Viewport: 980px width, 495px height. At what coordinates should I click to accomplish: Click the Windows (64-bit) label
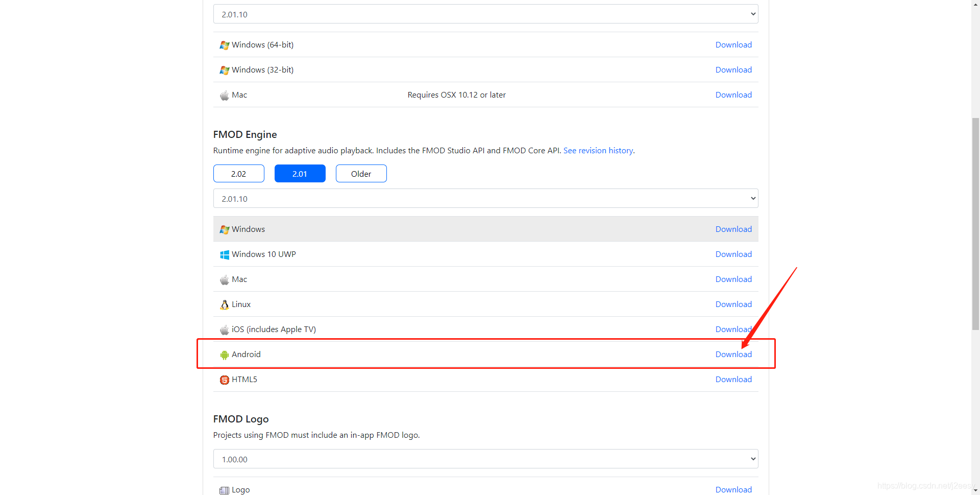[262, 45]
